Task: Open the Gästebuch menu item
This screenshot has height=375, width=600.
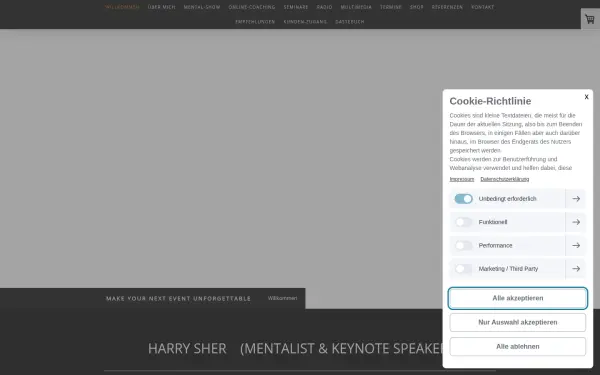Action: click(x=350, y=22)
